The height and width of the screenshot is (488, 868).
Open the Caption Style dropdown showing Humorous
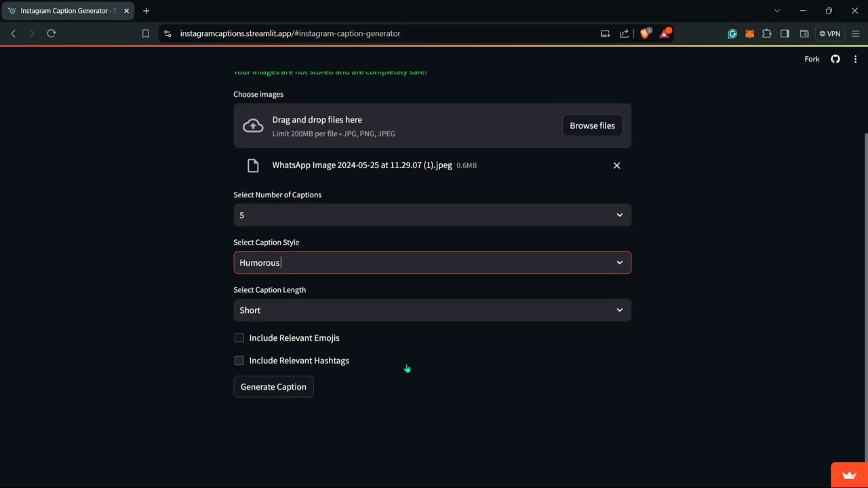pyautogui.click(x=432, y=262)
